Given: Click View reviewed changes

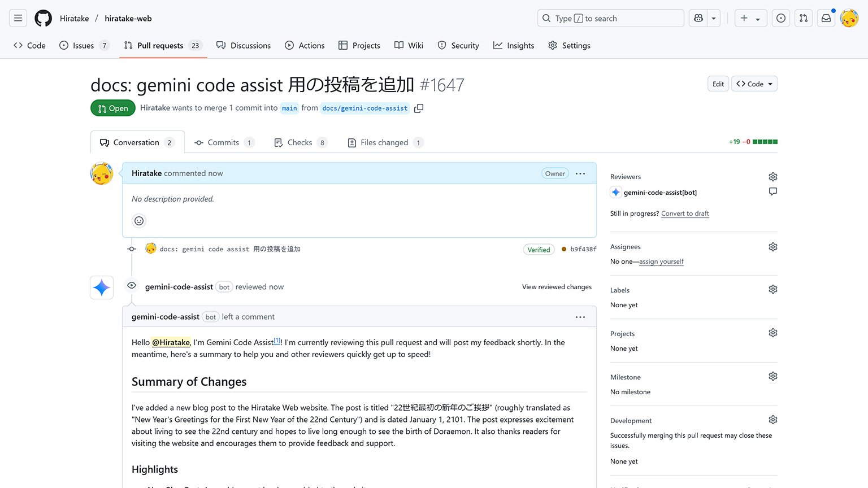Looking at the screenshot, I should 557,287.
